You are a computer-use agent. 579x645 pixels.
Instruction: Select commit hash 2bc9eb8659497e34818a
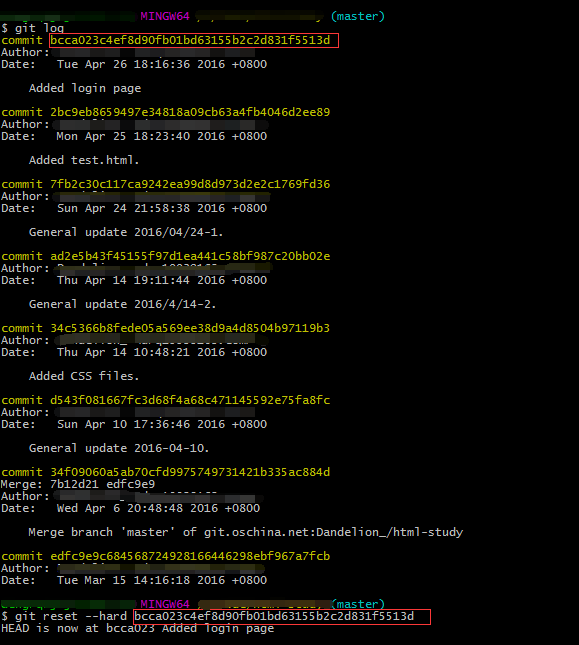(190, 112)
